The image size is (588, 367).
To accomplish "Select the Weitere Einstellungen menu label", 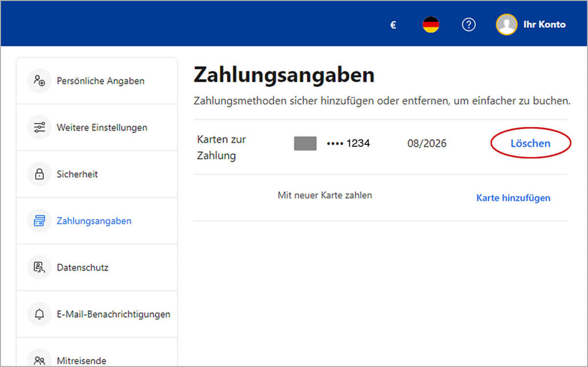I will [102, 128].
